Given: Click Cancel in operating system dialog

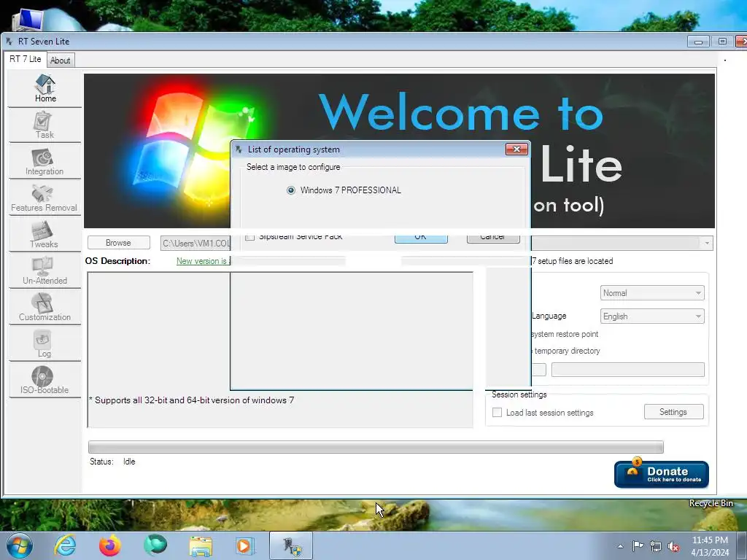Looking at the screenshot, I should click(x=493, y=238).
